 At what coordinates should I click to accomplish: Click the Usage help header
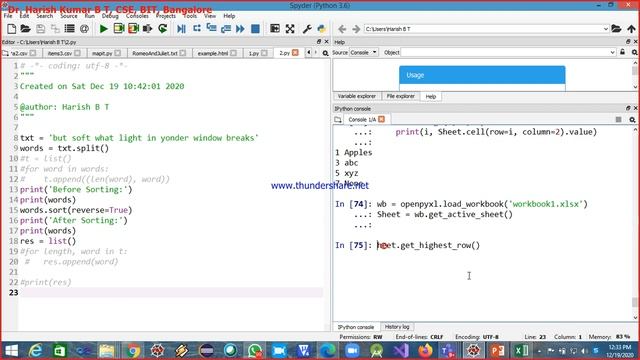[482, 75]
